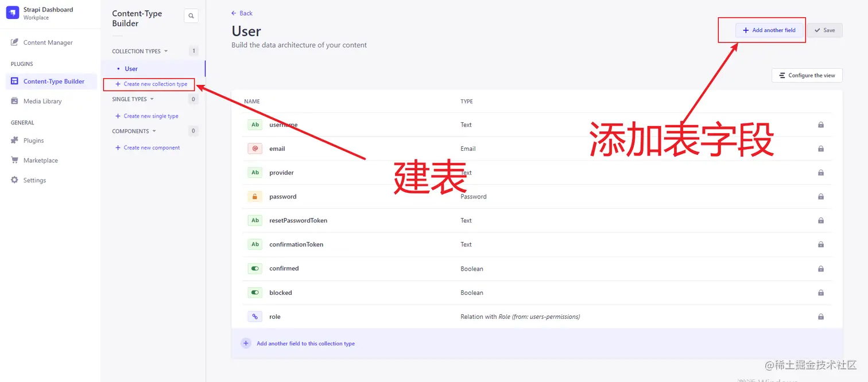The height and width of the screenshot is (382, 868).
Task: Click the collection types count badge
Action: tap(193, 51)
